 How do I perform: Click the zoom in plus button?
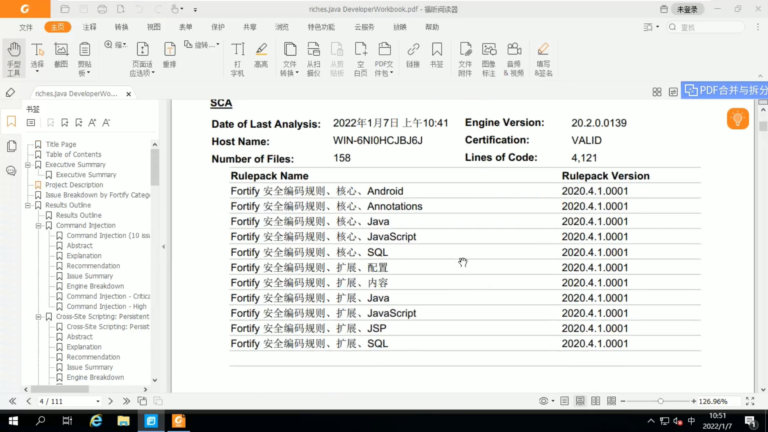(694, 401)
